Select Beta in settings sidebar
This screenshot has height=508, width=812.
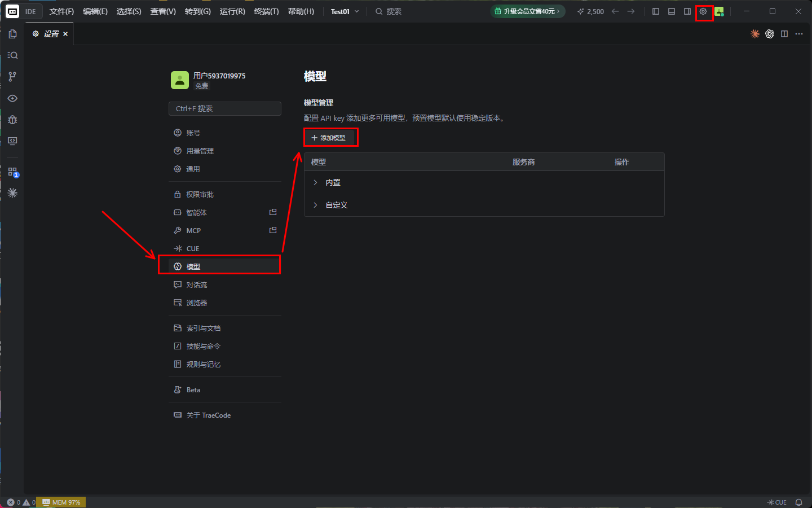pos(225,389)
